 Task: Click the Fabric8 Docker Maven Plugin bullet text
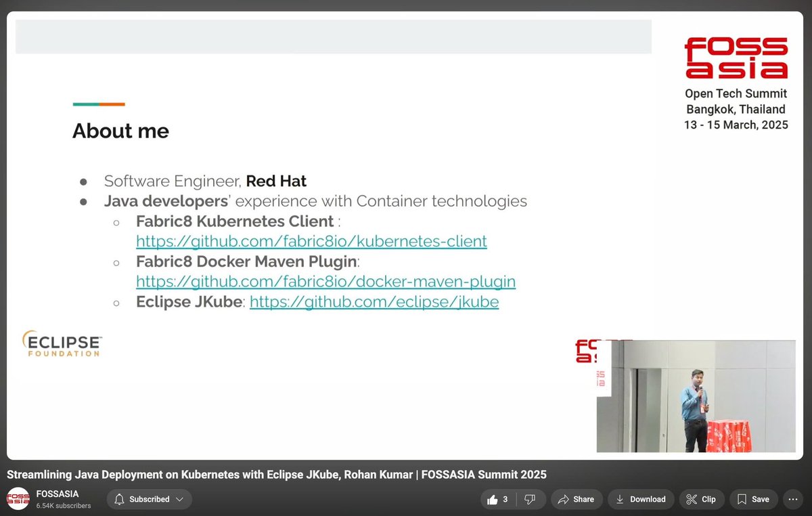[x=248, y=261]
